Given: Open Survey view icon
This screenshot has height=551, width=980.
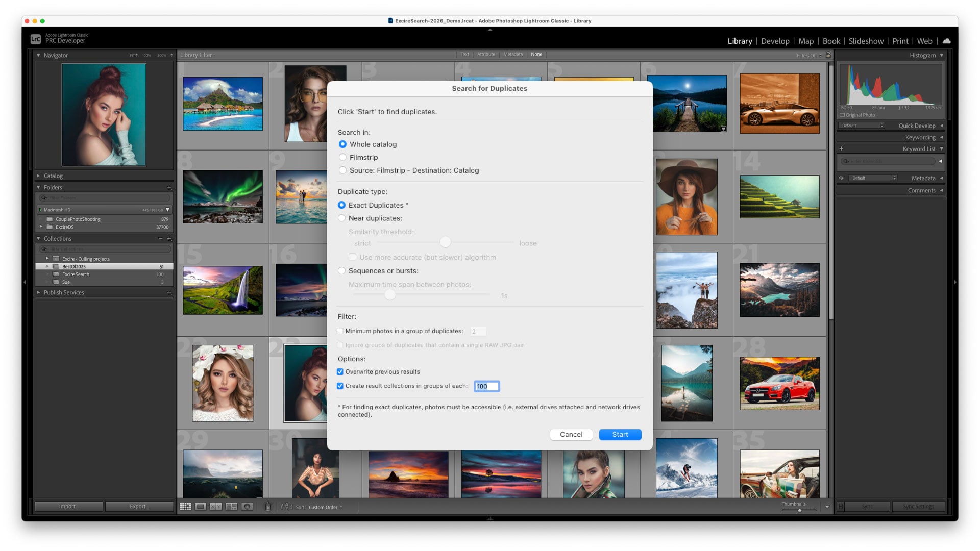Looking at the screenshot, I should 232,507.
